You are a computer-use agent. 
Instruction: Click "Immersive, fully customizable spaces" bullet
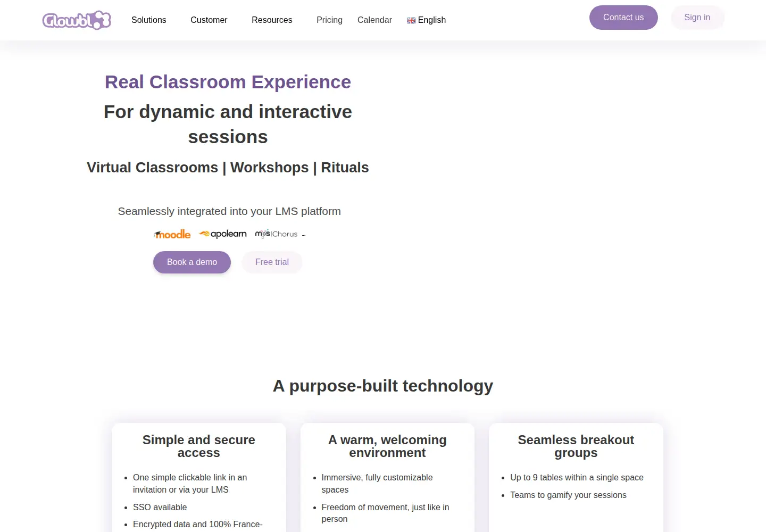[377, 484]
